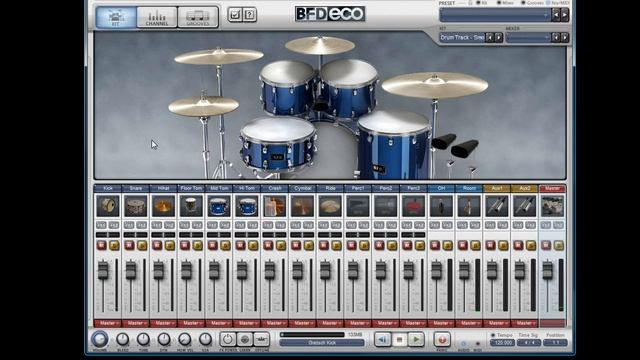Click the Stop transport button

(x=400, y=339)
